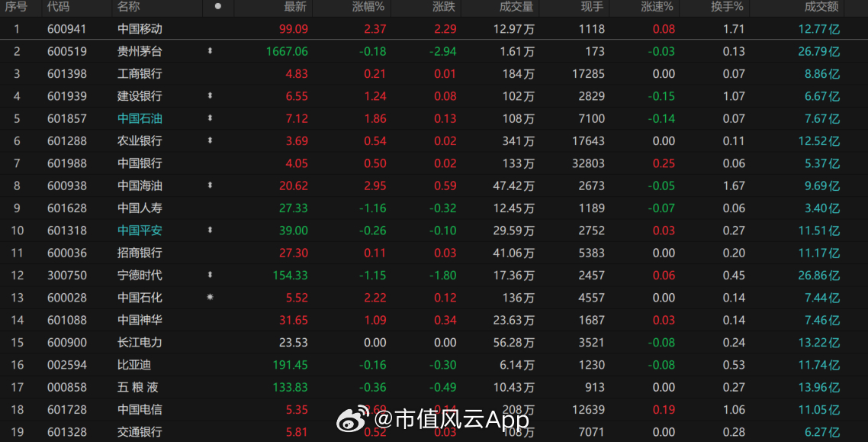
Task: Click stock code 600519
Action: 67,51
